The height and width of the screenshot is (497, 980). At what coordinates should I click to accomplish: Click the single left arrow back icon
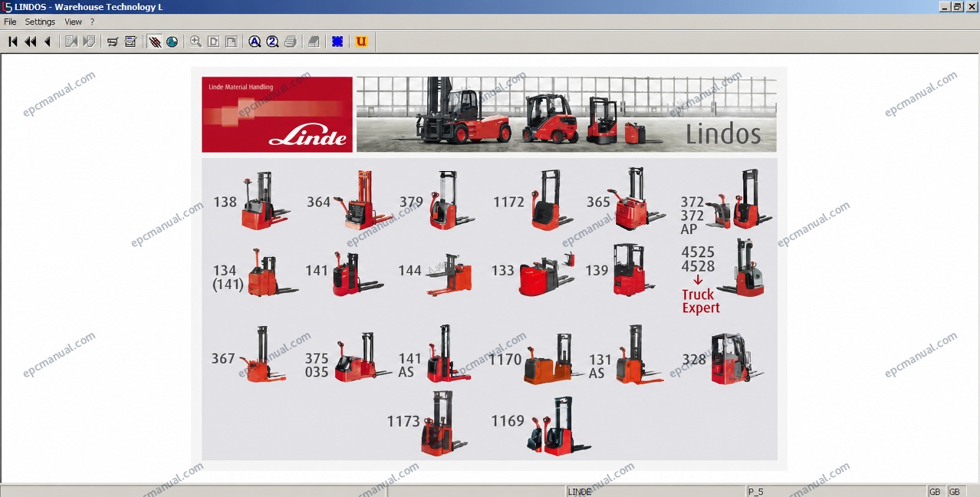tap(48, 41)
